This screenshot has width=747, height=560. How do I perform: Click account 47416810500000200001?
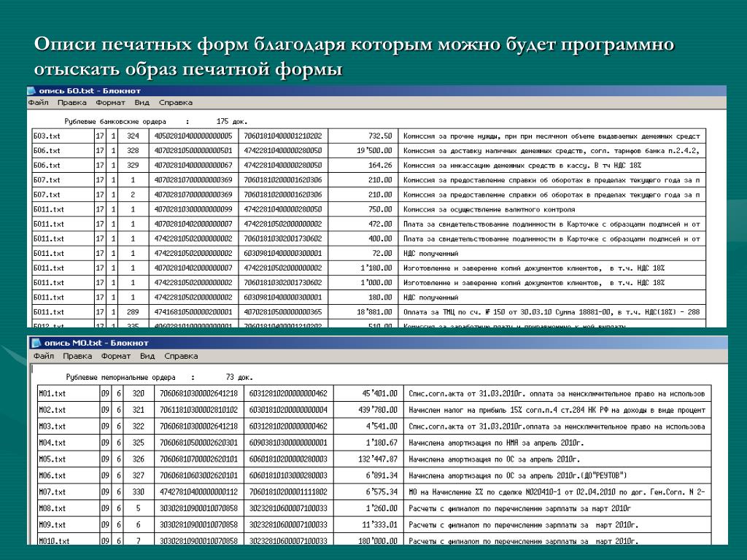point(193,312)
